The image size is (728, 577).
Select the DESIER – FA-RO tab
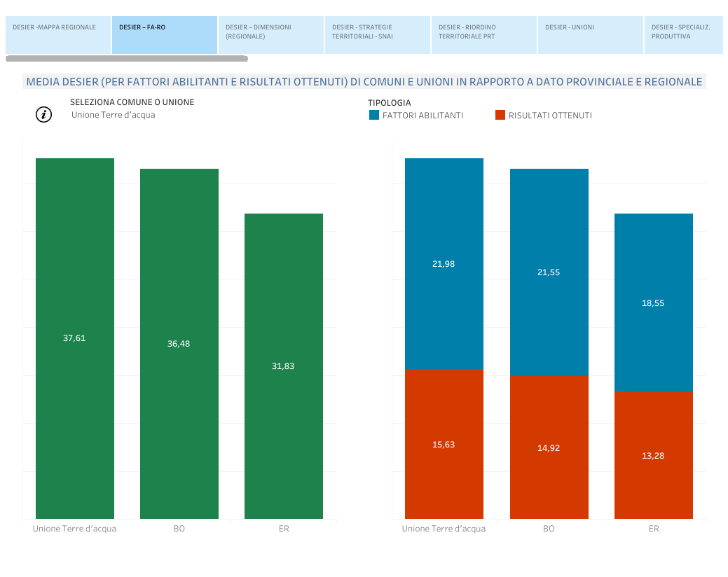(165, 35)
